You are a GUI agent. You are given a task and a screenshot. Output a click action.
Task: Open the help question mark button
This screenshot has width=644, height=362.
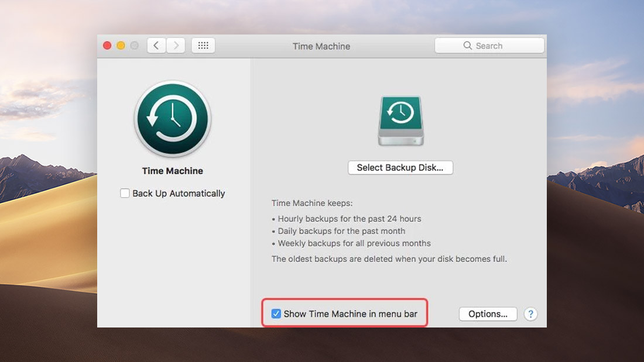point(530,314)
